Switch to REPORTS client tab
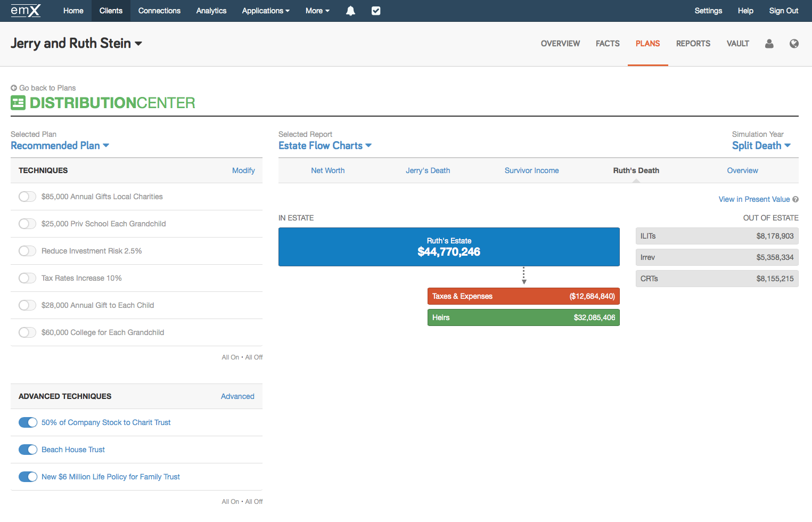Viewport: 812px width, 522px height. point(693,44)
